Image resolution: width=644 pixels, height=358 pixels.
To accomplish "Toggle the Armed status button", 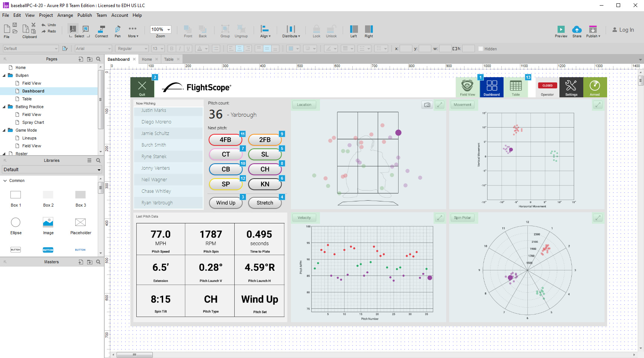I will (x=595, y=86).
